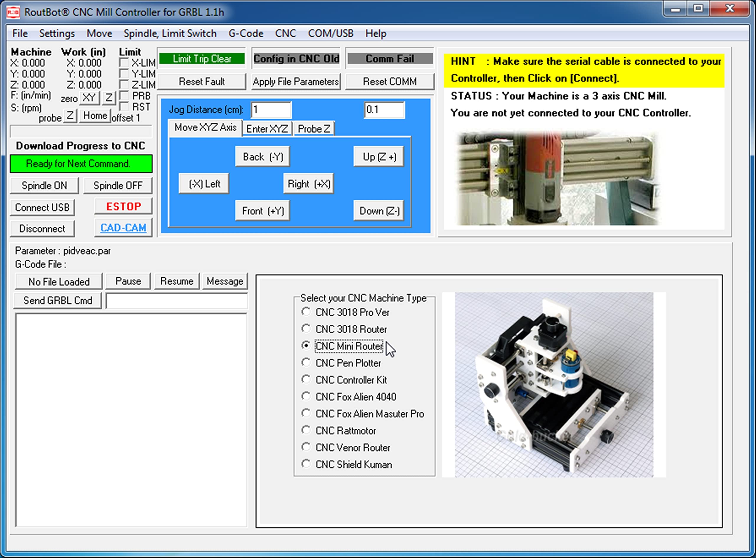This screenshot has height=558, width=756.
Task: Click the Reset Fault button
Action: tap(202, 81)
